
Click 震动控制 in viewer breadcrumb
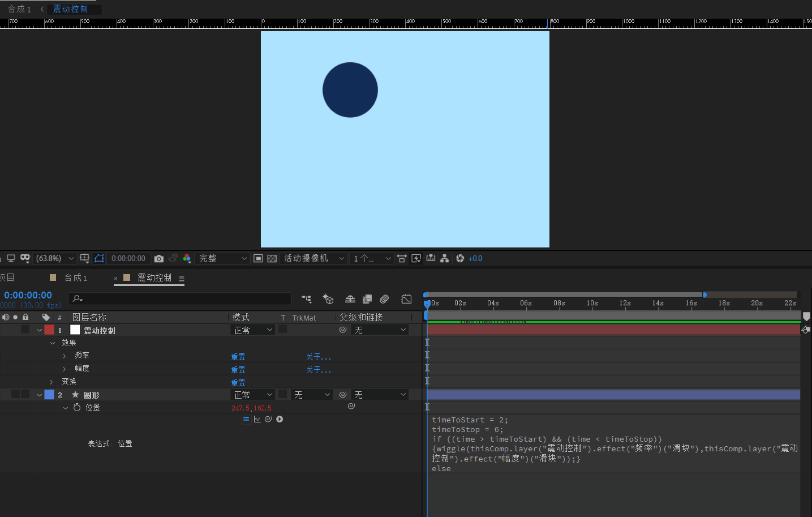click(x=70, y=9)
